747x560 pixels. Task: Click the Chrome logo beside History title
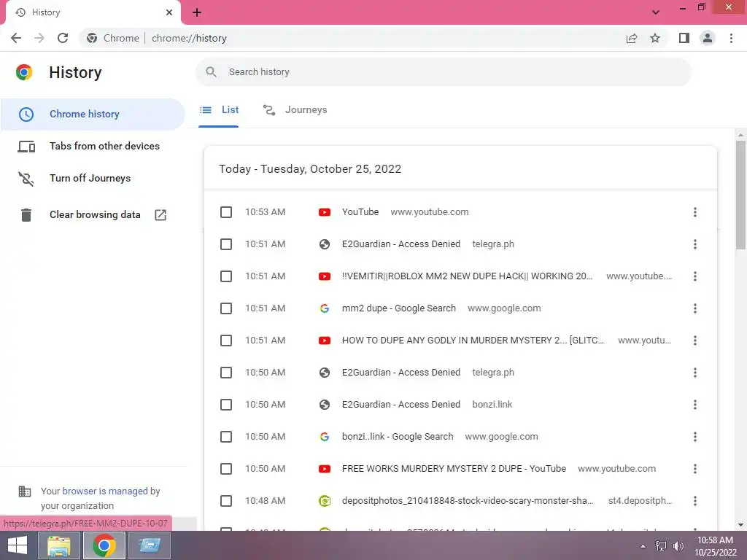(x=24, y=72)
